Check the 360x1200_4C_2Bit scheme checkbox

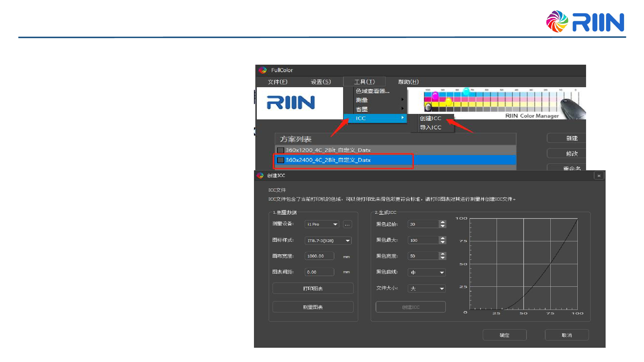point(281,150)
